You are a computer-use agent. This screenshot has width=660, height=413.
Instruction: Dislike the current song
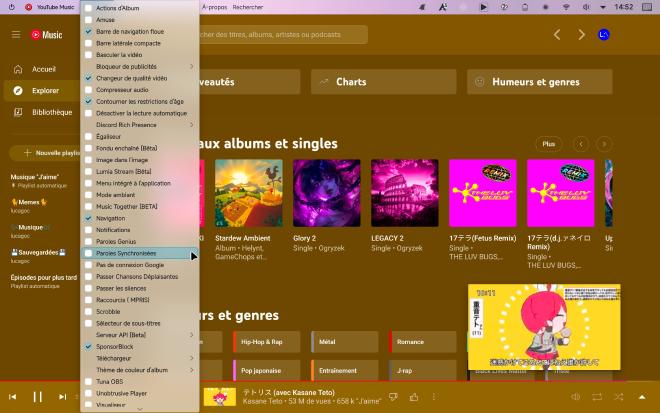point(393,397)
